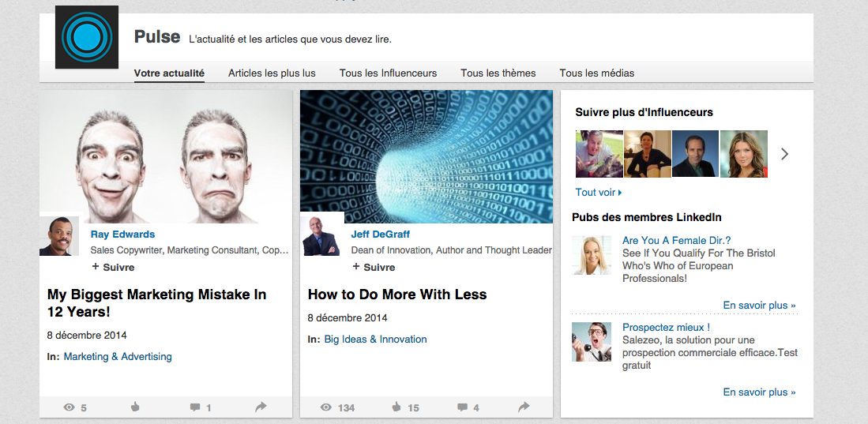
Task: Click the views eye icon on Ray Edwards article
Action: tap(69, 407)
